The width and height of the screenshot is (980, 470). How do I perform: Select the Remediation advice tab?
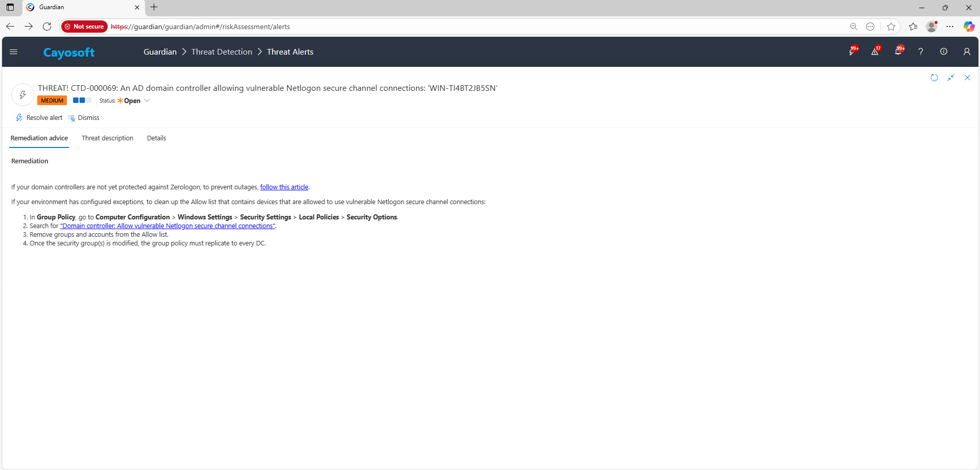[39, 138]
